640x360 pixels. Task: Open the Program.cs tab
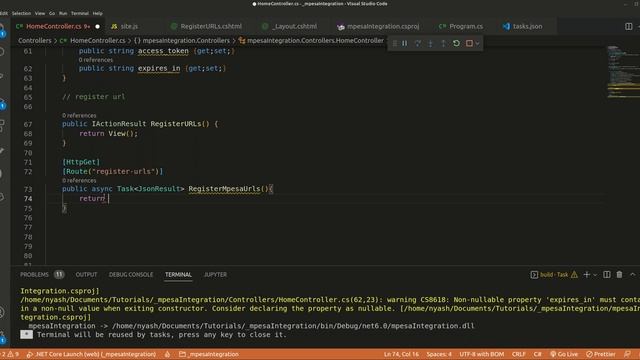tap(466, 26)
